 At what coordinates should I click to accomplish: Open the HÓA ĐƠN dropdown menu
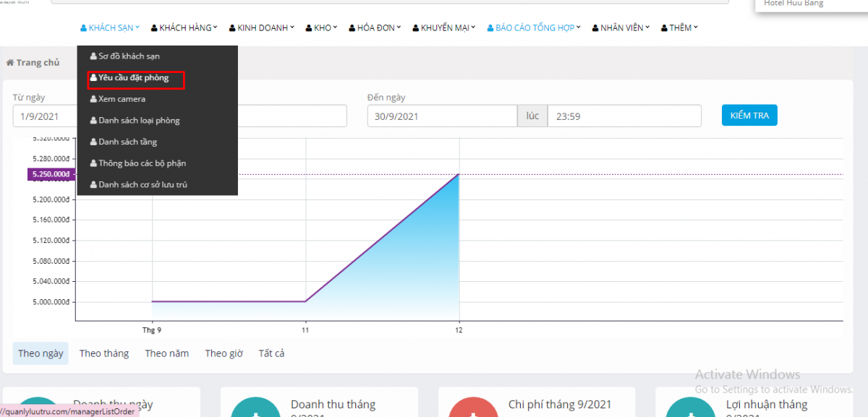(x=375, y=28)
